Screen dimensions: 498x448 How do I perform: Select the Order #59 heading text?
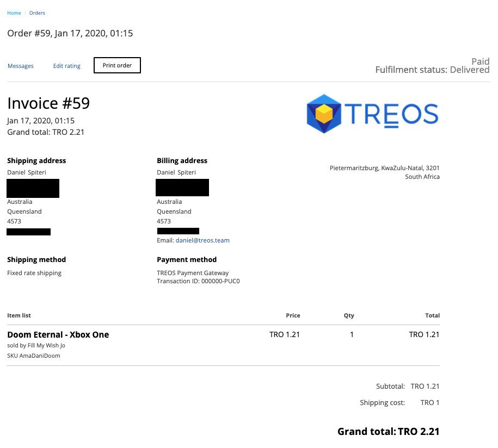click(x=70, y=33)
